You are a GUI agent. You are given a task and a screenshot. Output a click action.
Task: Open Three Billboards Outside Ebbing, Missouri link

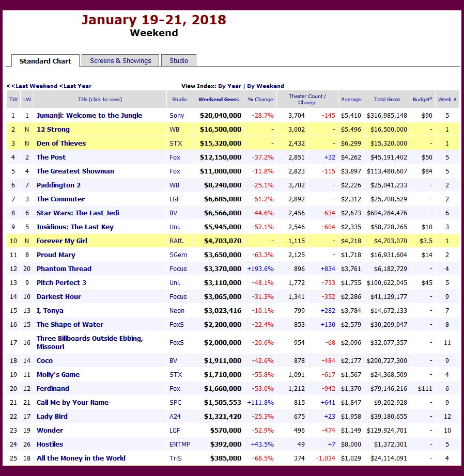point(89,342)
